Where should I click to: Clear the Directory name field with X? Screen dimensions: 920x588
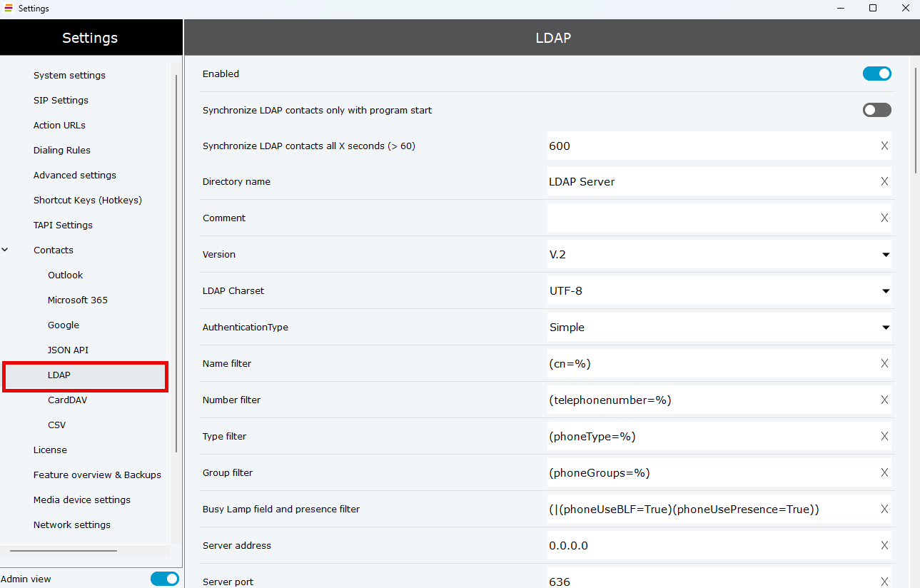pos(884,181)
